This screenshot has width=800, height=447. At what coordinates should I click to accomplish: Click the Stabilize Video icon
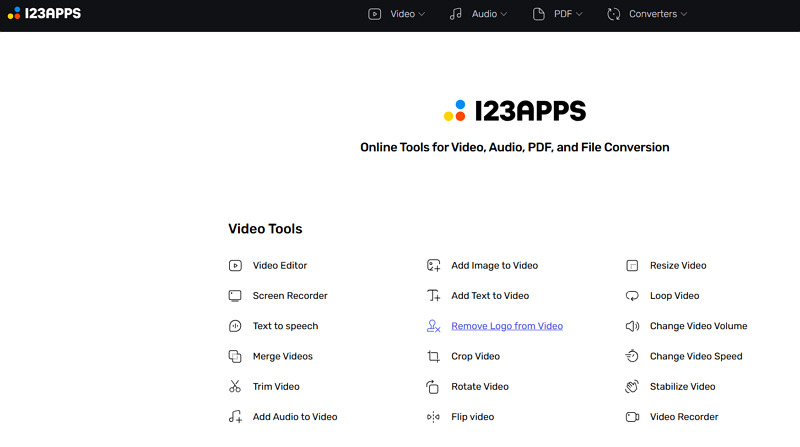click(x=632, y=387)
